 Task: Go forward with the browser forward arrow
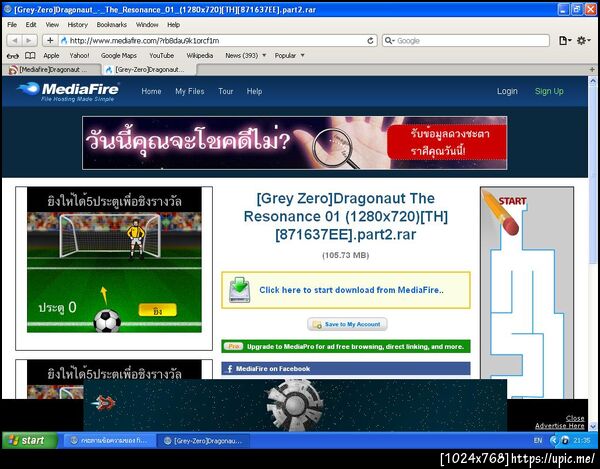pos(29,40)
